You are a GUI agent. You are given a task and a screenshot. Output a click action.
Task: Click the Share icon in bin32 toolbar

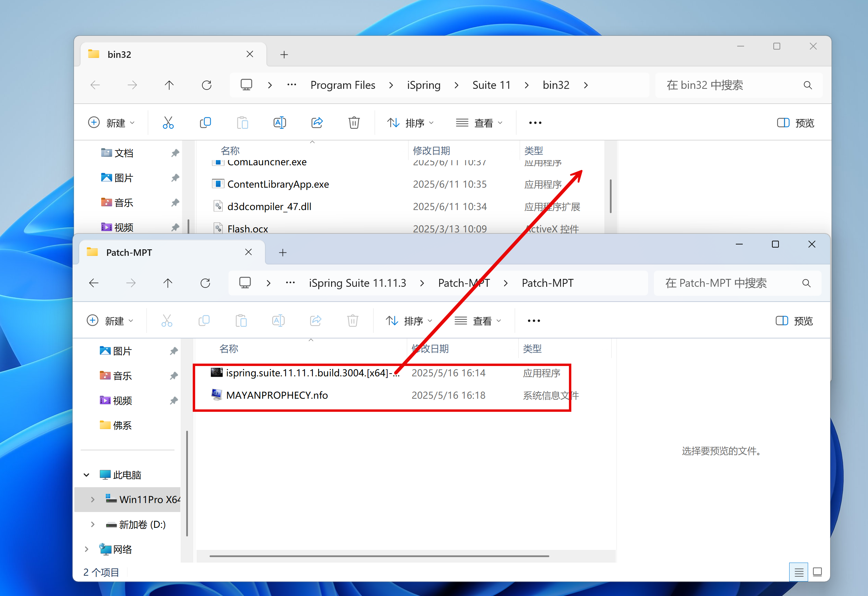[x=317, y=123]
